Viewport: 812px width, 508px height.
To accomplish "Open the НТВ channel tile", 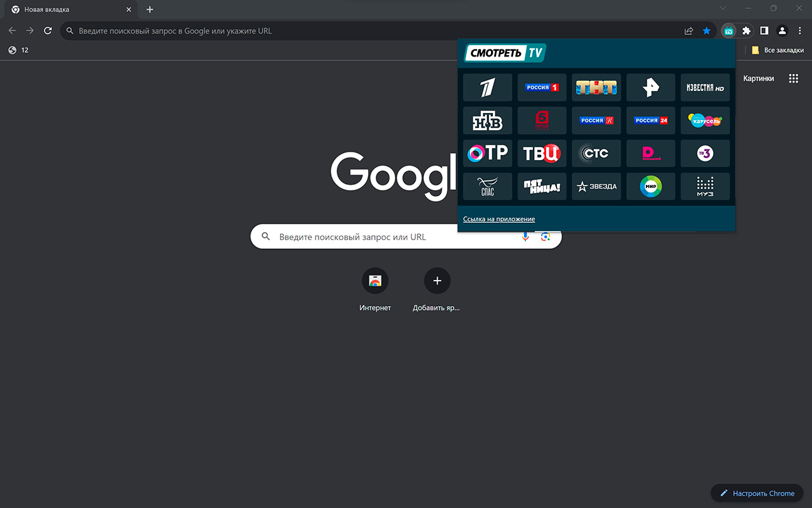I will coord(487,121).
